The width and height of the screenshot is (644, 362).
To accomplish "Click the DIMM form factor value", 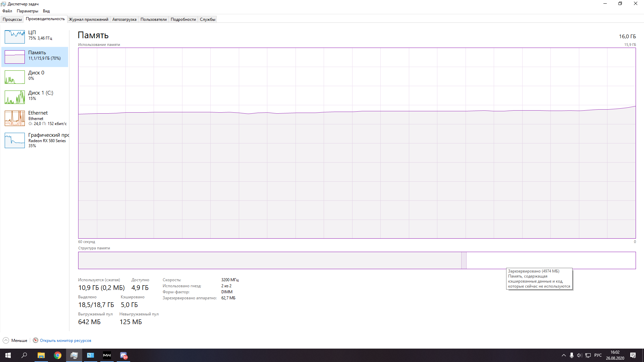I will [227, 292].
